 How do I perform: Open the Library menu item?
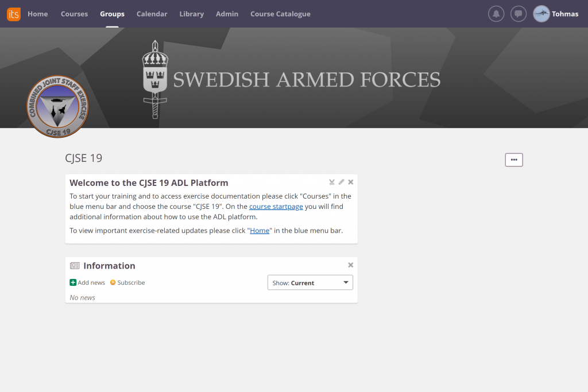pyautogui.click(x=192, y=14)
